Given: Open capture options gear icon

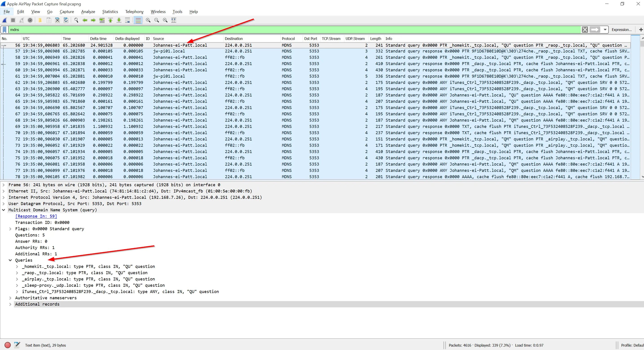Looking at the screenshot, I should point(30,20).
